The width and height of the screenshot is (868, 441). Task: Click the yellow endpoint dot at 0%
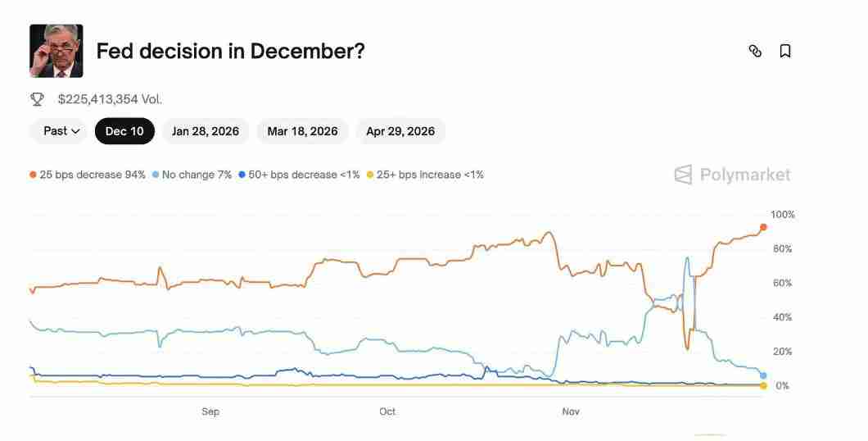click(x=763, y=385)
